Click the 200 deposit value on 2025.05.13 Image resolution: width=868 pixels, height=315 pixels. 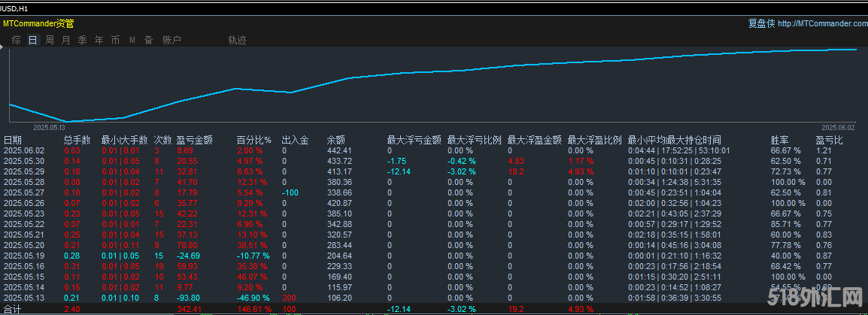[x=288, y=298]
